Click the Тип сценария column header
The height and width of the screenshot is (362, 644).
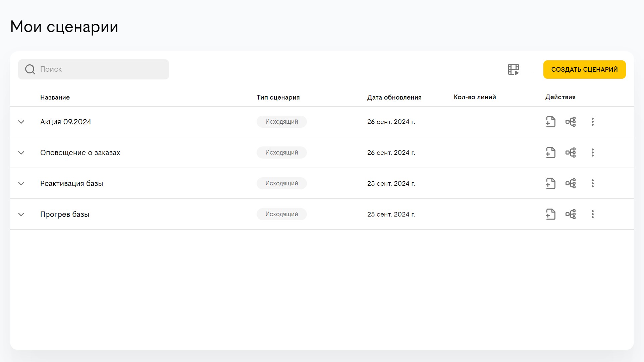[x=278, y=97]
